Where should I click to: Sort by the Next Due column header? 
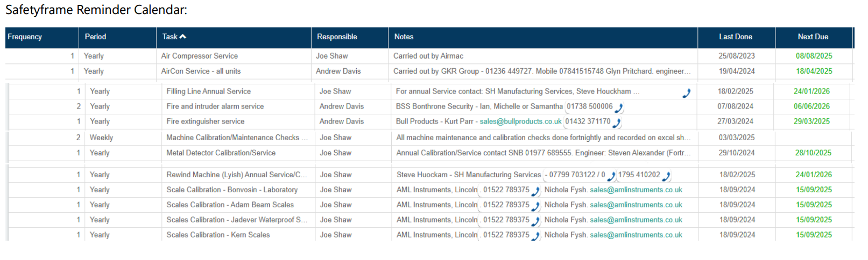[x=813, y=37]
